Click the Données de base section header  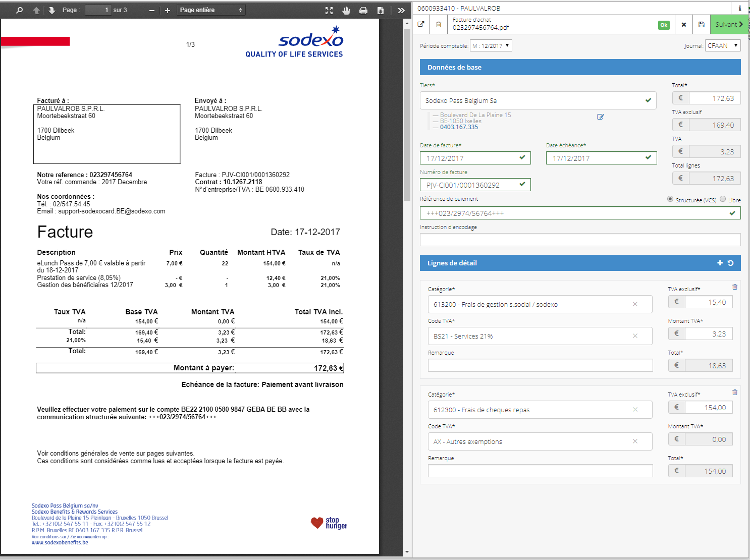pyautogui.click(x=580, y=67)
